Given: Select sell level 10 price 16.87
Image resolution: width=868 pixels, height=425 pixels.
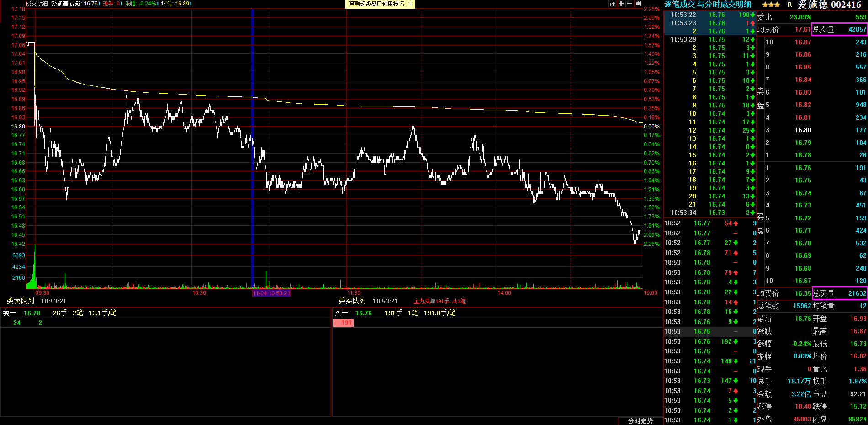Looking at the screenshot, I should point(803,42).
